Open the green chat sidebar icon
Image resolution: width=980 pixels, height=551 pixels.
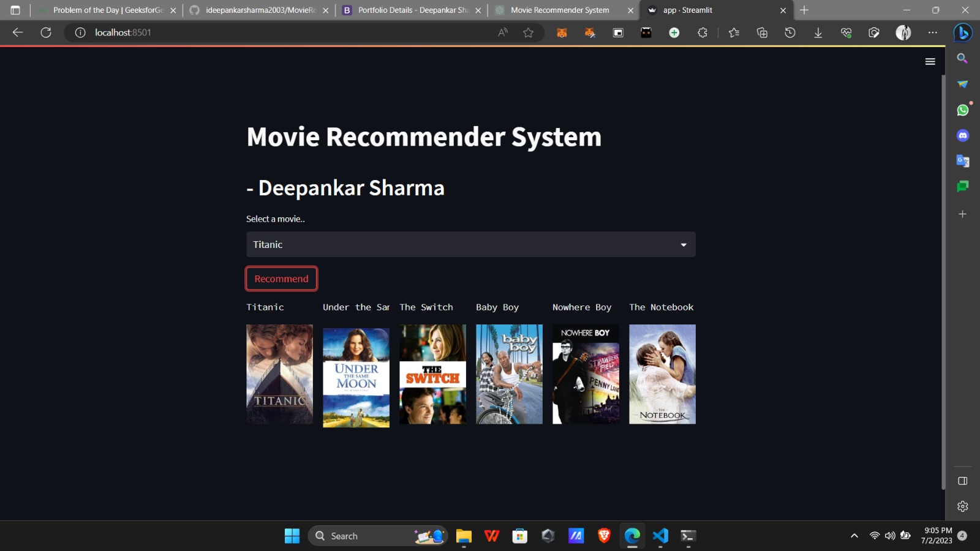point(963,186)
